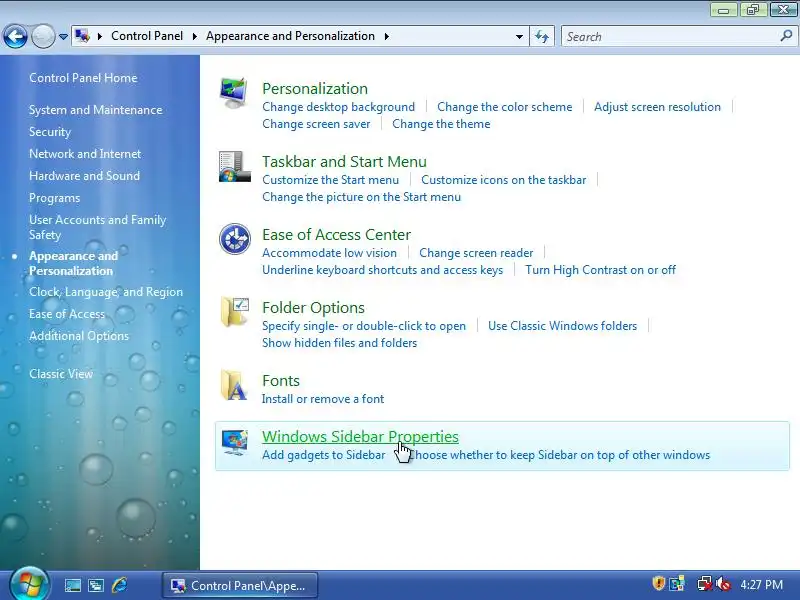Click Appearance and Personalization breadcrumb segment
This screenshot has width=800, height=600.
[290, 36]
